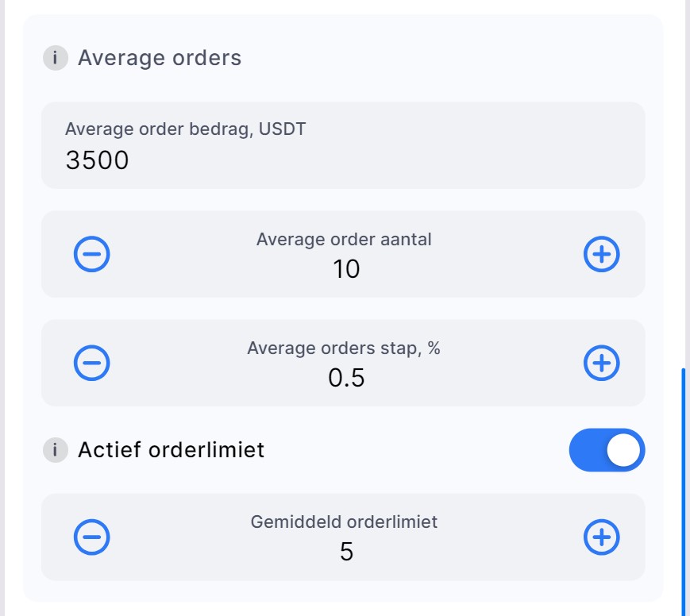Disable the Actief orderlimiet switch

pyautogui.click(x=607, y=450)
